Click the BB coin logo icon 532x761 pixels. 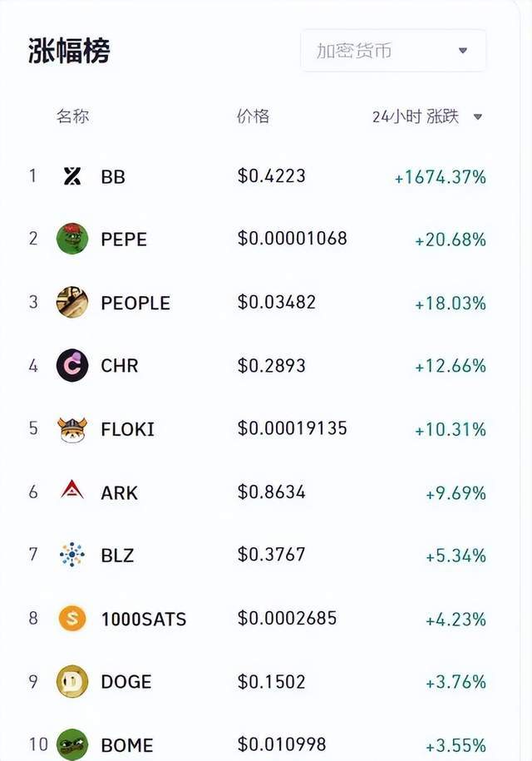point(72,176)
